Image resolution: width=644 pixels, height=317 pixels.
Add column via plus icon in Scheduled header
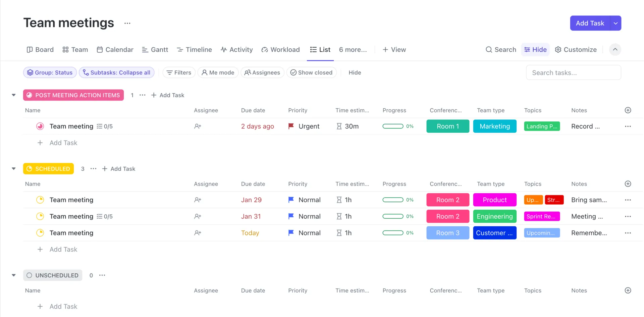coord(628,184)
